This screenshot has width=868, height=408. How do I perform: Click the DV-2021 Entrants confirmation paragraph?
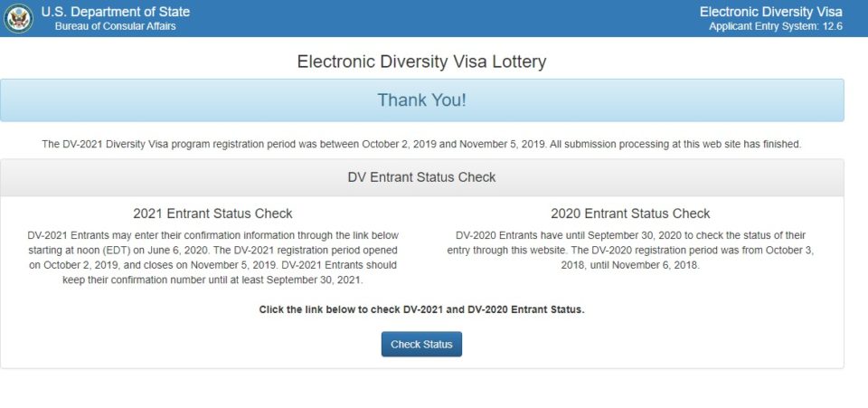click(212, 258)
